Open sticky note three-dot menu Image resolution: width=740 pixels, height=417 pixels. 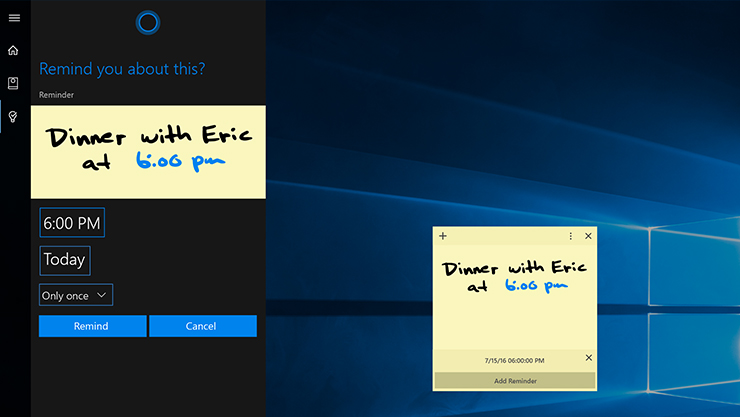(571, 236)
